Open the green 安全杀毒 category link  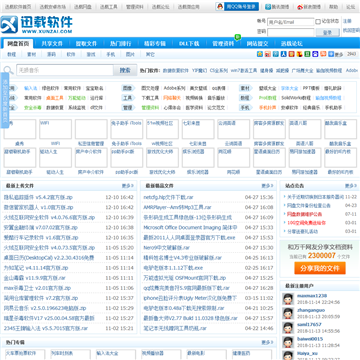click(33, 108)
